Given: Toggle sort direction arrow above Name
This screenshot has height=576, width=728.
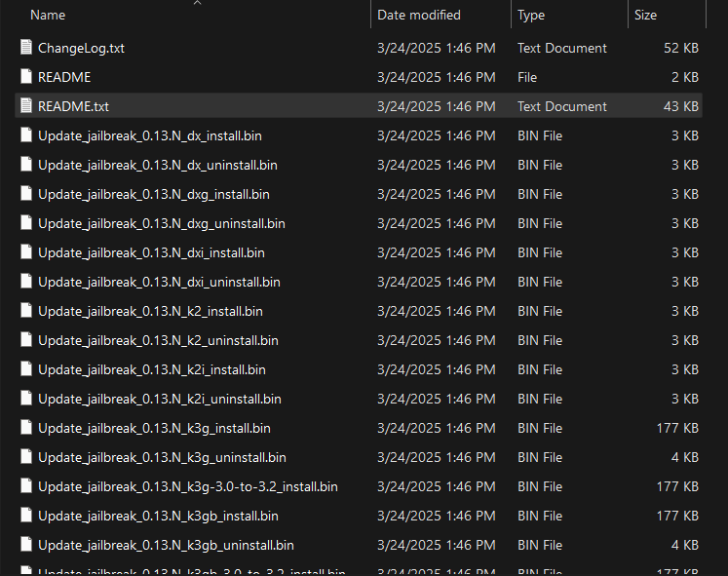Looking at the screenshot, I should coord(197,3).
